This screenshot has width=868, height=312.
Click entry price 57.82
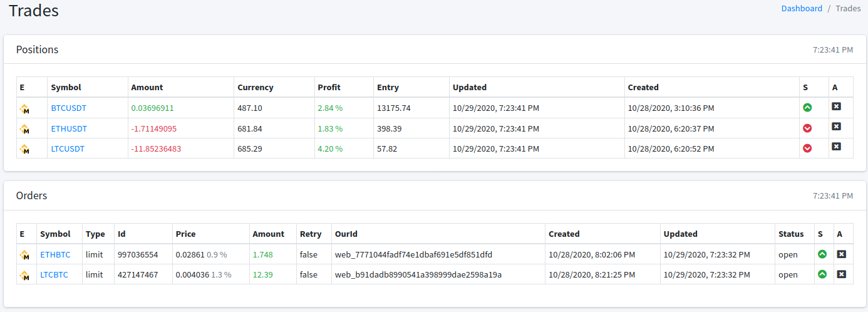pyautogui.click(x=387, y=149)
